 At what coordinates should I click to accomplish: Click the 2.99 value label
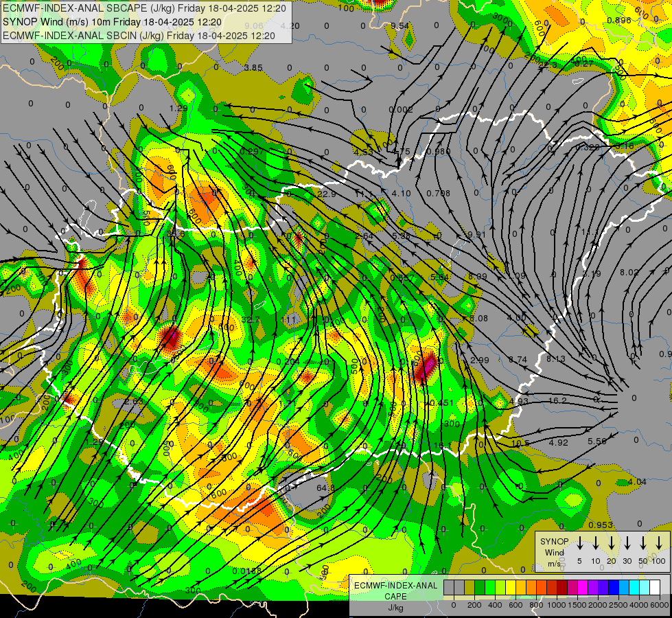click(480, 360)
